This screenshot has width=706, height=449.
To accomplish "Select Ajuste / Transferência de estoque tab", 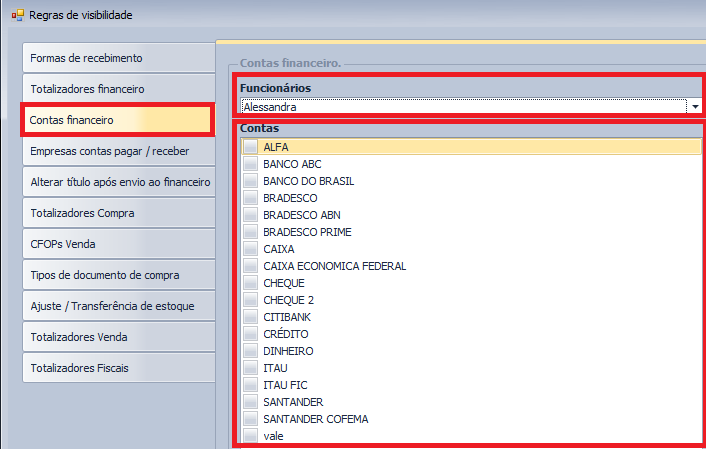I will pos(119,306).
